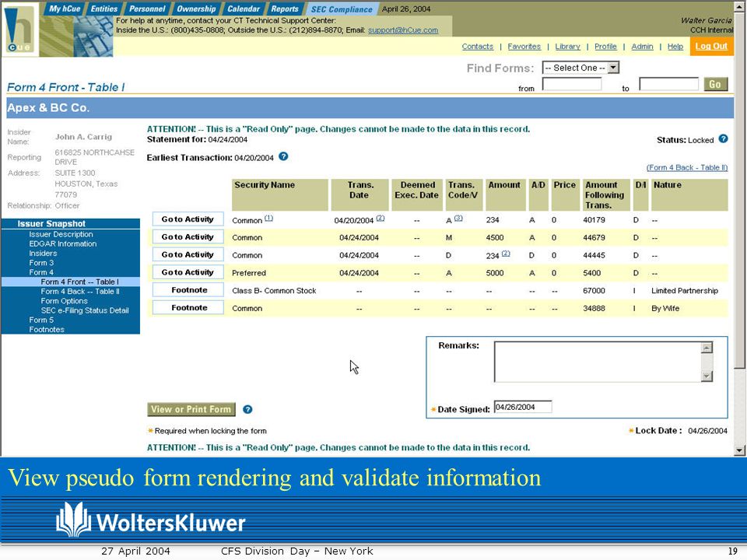Click the 40179 amount following cell
747x560 pixels.
tap(594, 220)
